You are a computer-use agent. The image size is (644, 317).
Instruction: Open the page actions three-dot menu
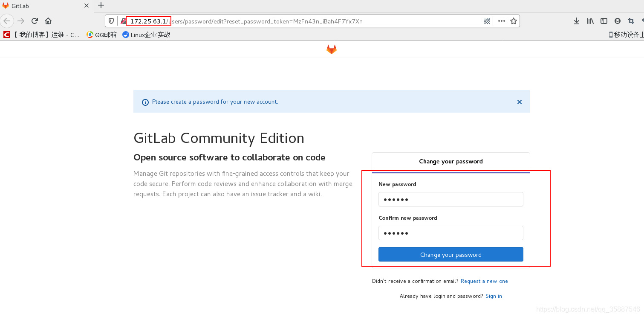pos(502,21)
